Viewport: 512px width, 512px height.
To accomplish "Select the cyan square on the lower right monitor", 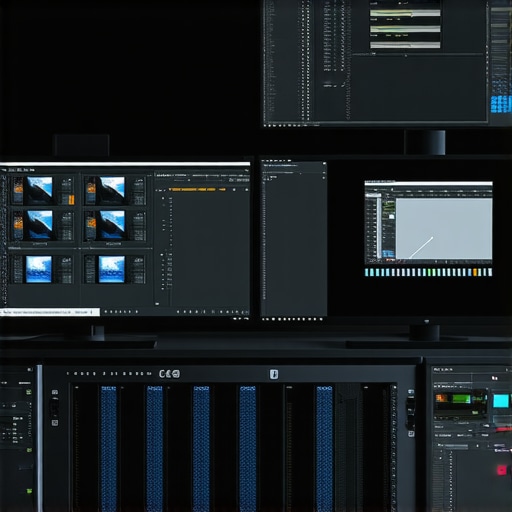I will [501, 401].
